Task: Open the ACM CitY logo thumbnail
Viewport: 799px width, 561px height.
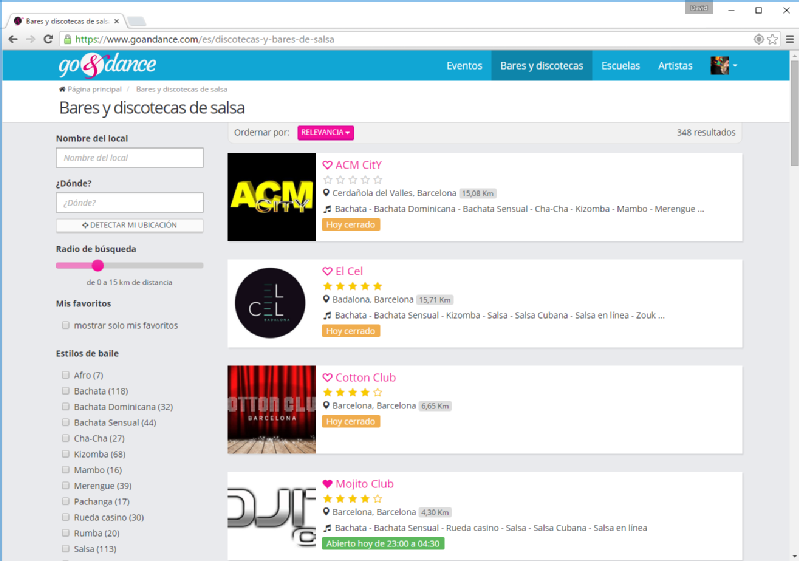Action: click(x=272, y=197)
